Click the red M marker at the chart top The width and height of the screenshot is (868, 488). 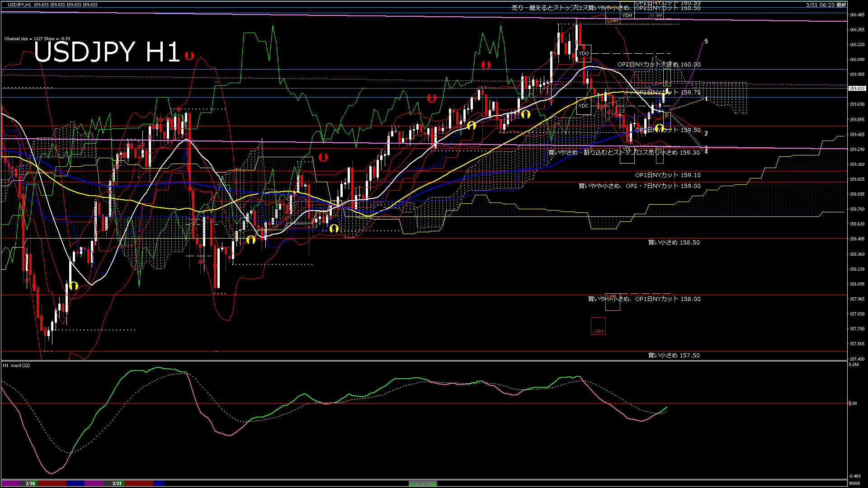(x=651, y=15)
